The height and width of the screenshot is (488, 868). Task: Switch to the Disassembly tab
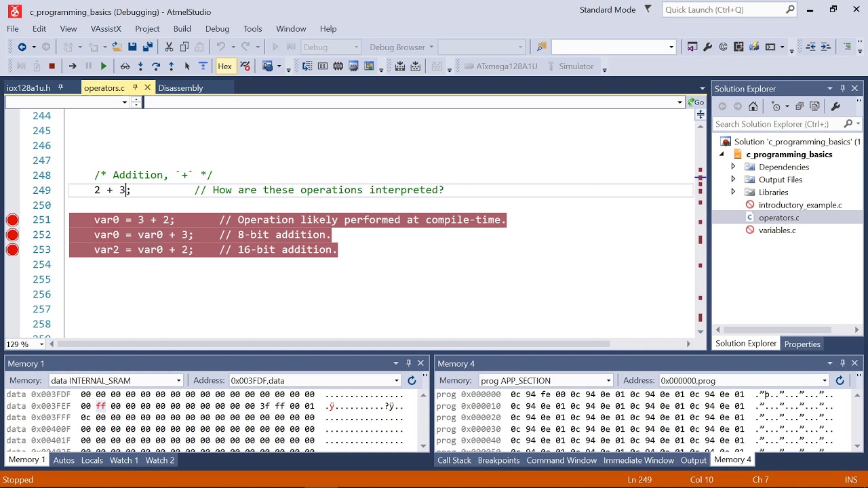point(180,87)
